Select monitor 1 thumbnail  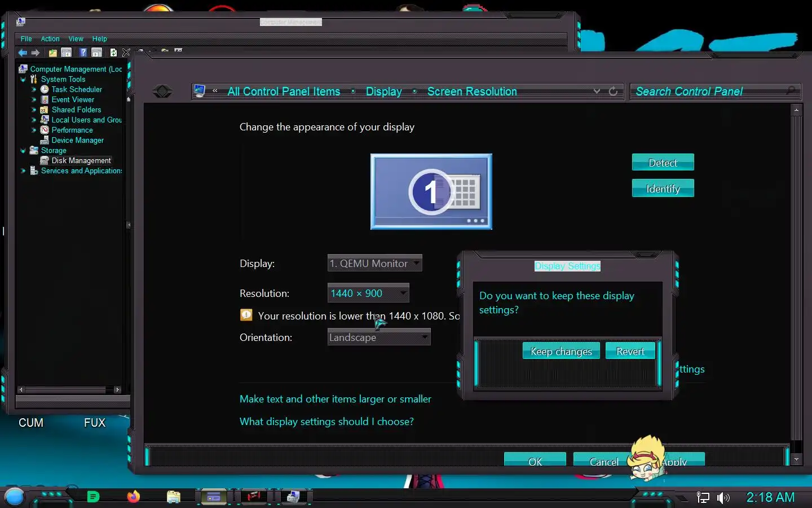431,191
